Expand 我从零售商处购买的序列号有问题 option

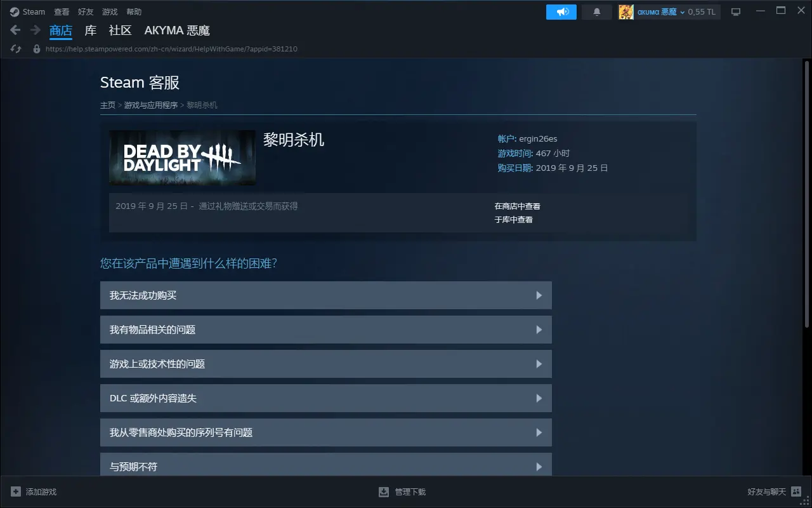click(326, 432)
